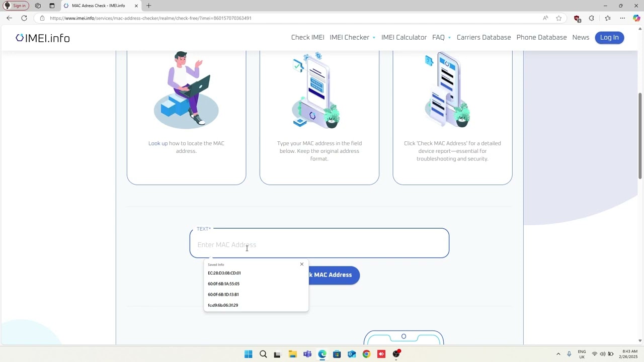The height and width of the screenshot is (362, 644).
Task: Activate Read aloud icon in address bar
Action: pyautogui.click(x=545, y=18)
